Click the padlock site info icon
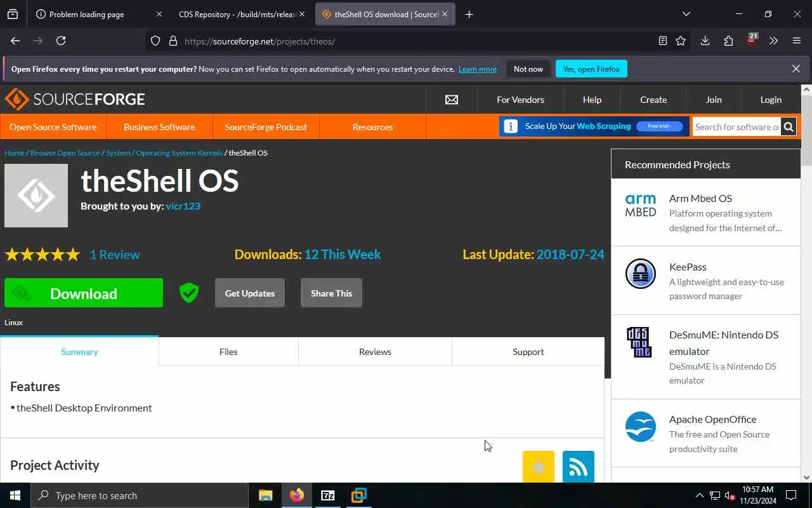 [x=173, y=41]
